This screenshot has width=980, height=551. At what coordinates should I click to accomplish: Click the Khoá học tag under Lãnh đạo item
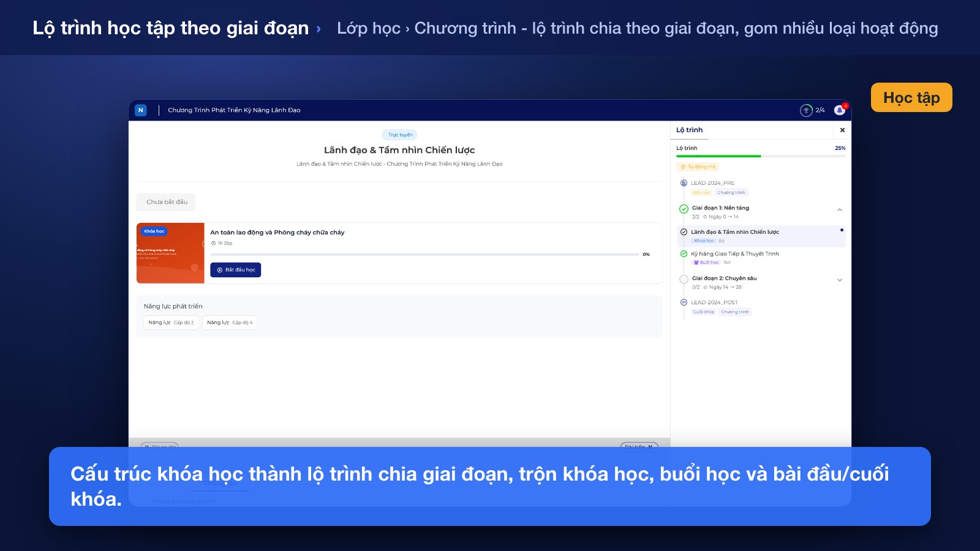point(704,241)
